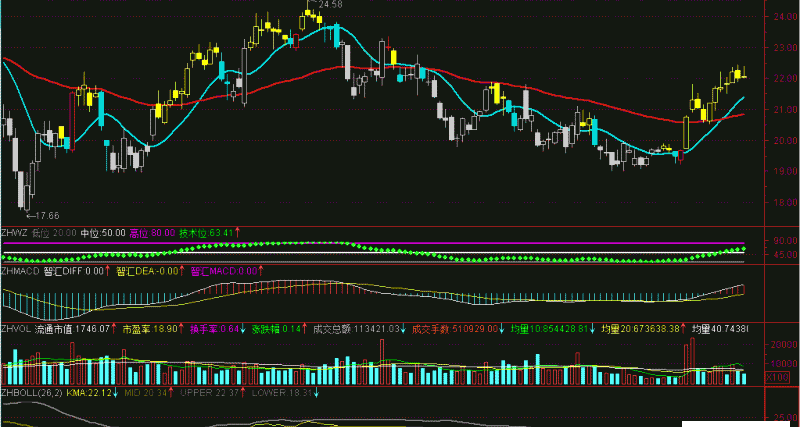The height and width of the screenshot is (427, 800).
Task: Click the down arrow after 成交手数 value
Action: (x=502, y=329)
